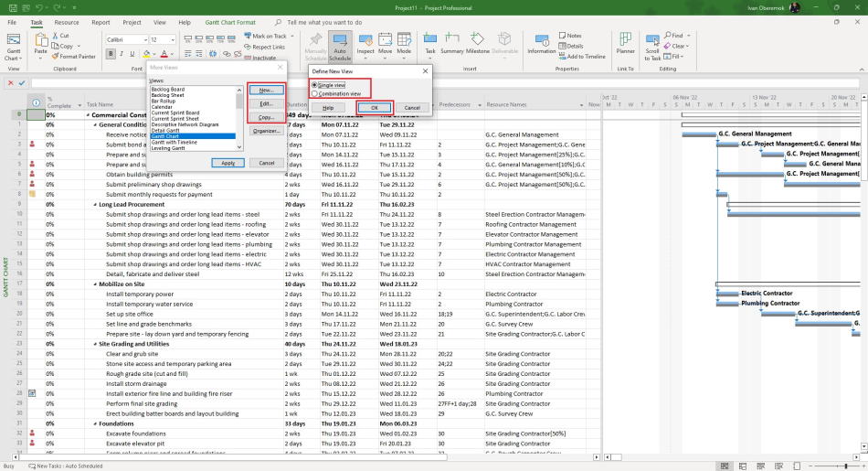Image resolution: width=868 pixels, height=471 pixels.
Task: Click Edit... button in More Views dialog
Action: click(x=266, y=103)
